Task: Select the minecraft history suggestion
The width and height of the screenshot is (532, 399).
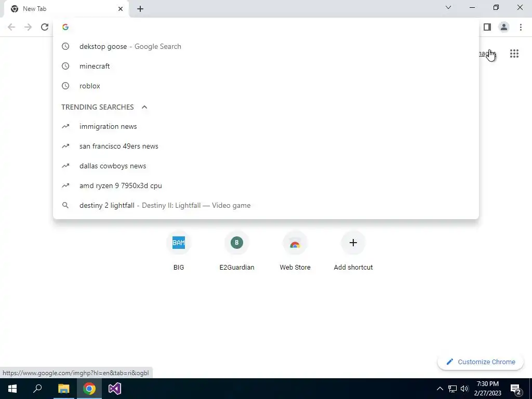Action: 266,66
